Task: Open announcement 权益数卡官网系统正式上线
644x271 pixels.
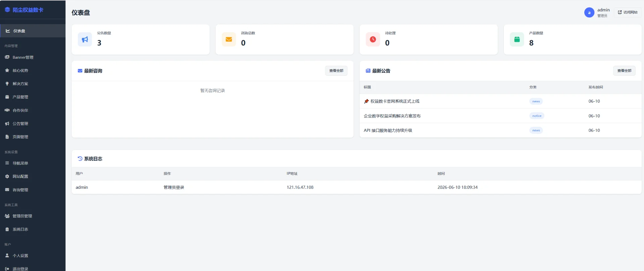Action: click(x=395, y=101)
